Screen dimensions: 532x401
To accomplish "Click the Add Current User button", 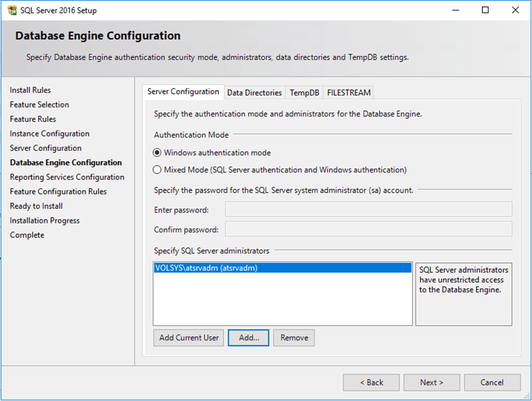I will click(189, 338).
